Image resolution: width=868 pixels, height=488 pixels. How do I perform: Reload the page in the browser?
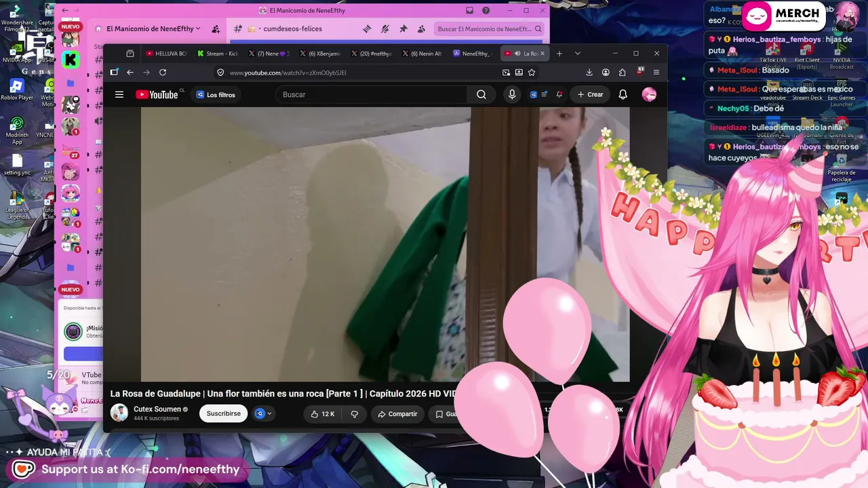[x=163, y=73]
